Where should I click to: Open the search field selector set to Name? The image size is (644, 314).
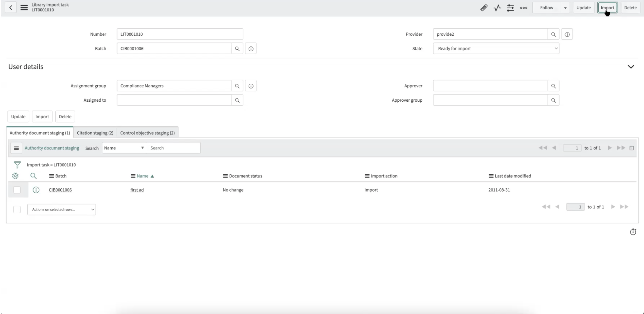124,148
